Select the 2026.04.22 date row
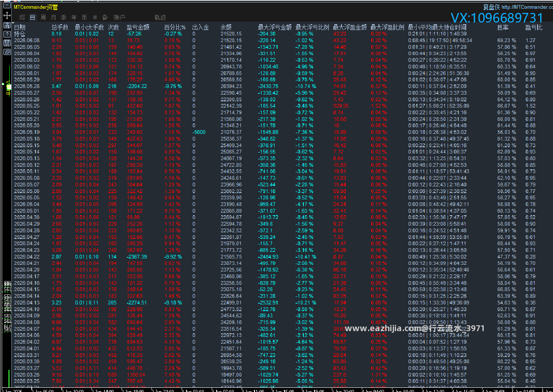The image size is (553, 392). pyautogui.click(x=27, y=257)
